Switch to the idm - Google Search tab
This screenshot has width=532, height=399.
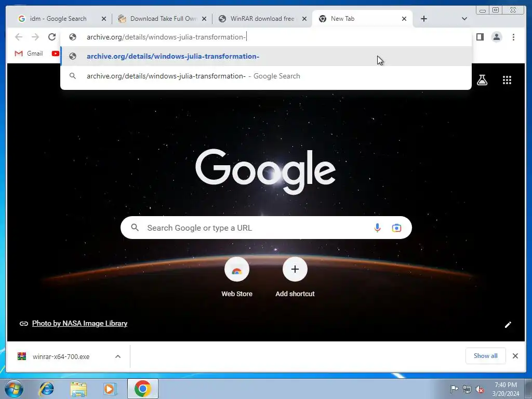coord(58,19)
